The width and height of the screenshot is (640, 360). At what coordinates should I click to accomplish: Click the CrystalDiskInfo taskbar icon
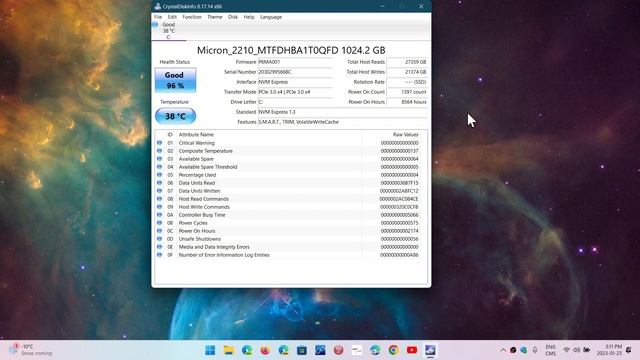click(x=430, y=350)
